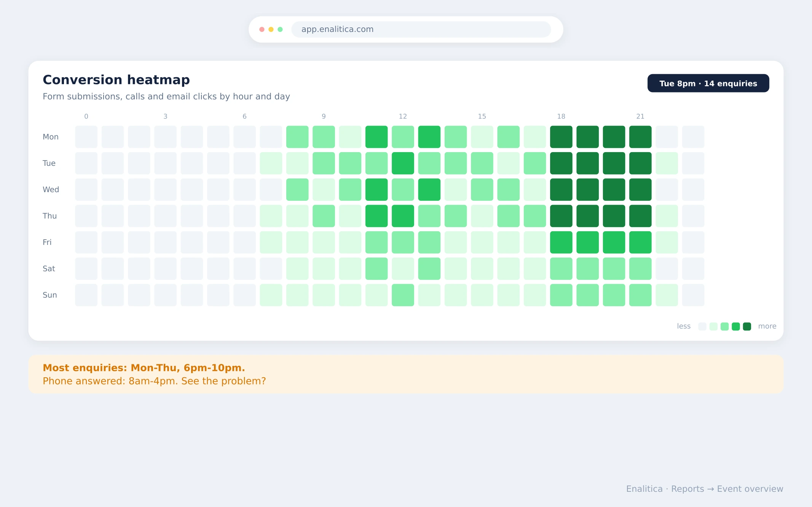Click the hour 18 column label
The height and width of the screenshot is (507, 812).
[561, 116]
